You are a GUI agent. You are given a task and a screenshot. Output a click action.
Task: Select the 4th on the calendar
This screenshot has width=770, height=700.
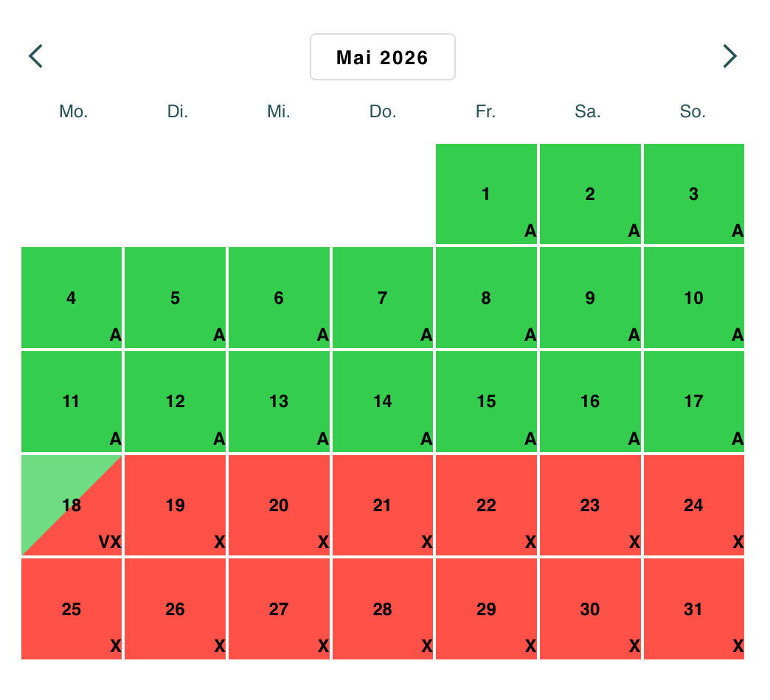click(x=72, y=298)
